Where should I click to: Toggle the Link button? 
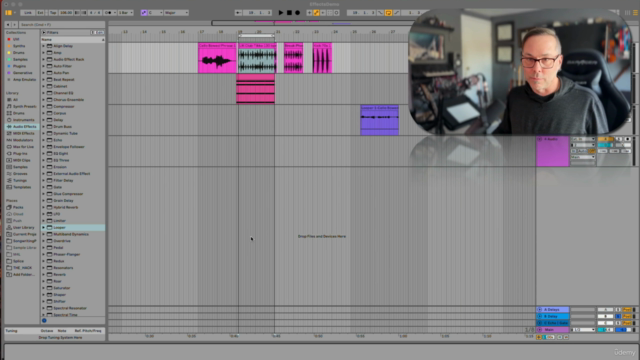point(28,13)
